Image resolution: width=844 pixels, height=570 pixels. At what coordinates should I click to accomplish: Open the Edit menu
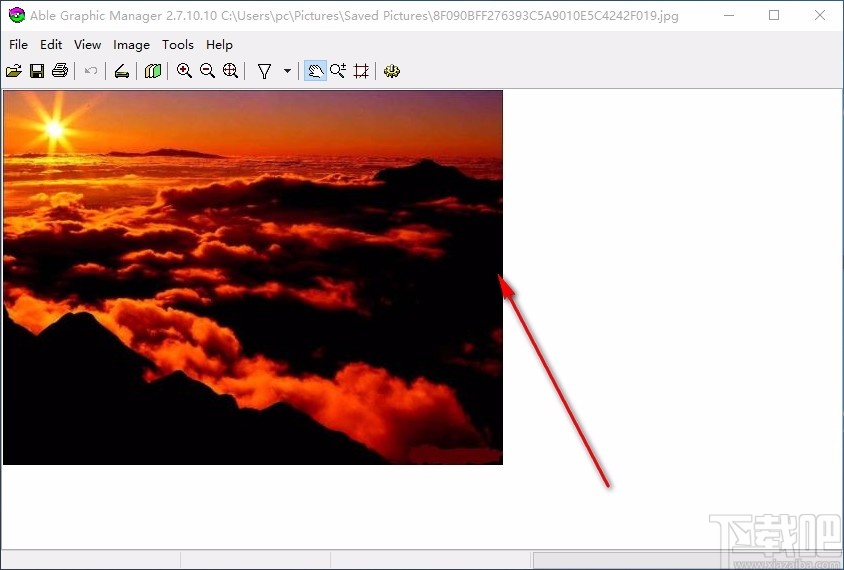(51, 45)
